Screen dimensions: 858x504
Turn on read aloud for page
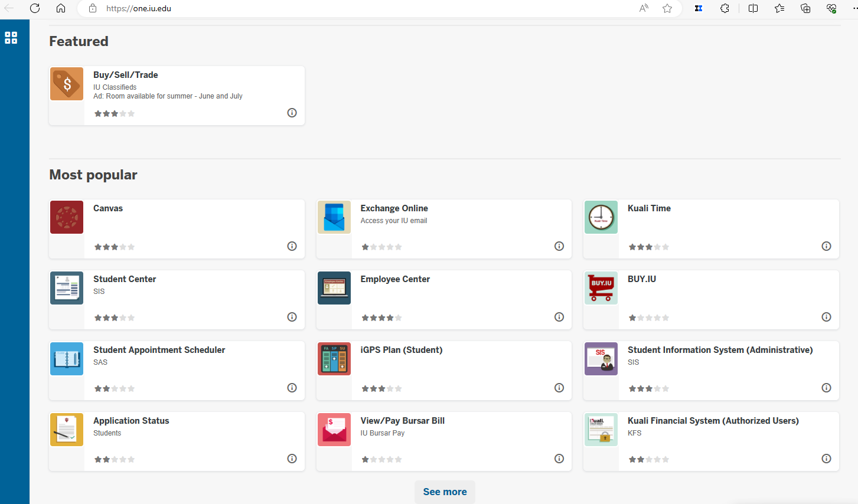coord(644,8)
